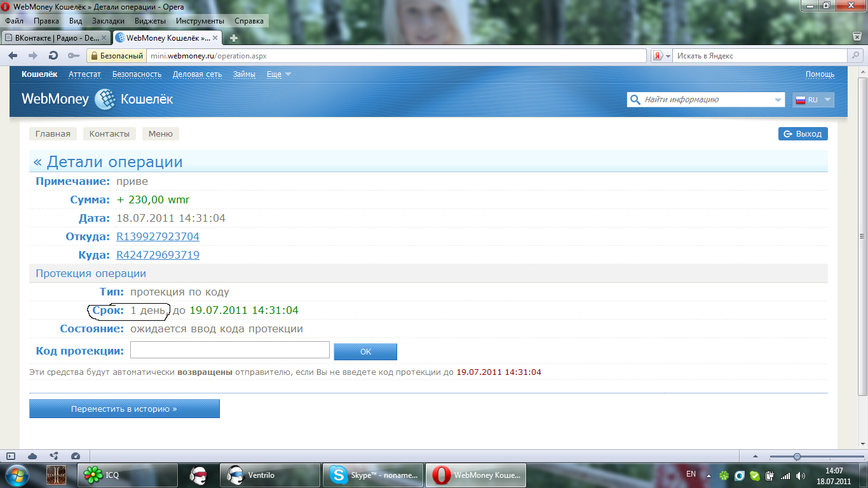
Task: Open the Lineage II game taskbar icon
Action: pos(57,475)
